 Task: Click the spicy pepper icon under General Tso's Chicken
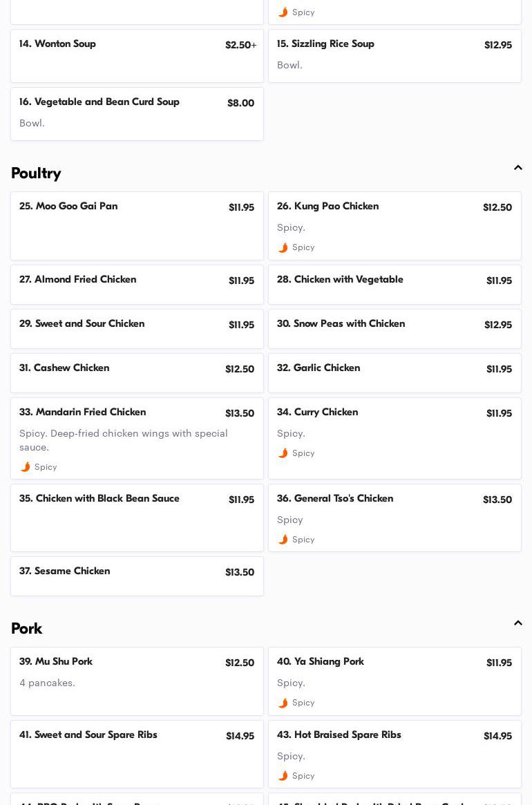point(283,540)
